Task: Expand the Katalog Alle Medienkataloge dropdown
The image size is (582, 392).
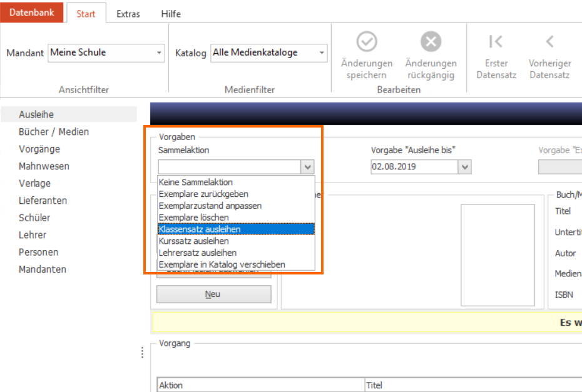Action: click(322, 53)
